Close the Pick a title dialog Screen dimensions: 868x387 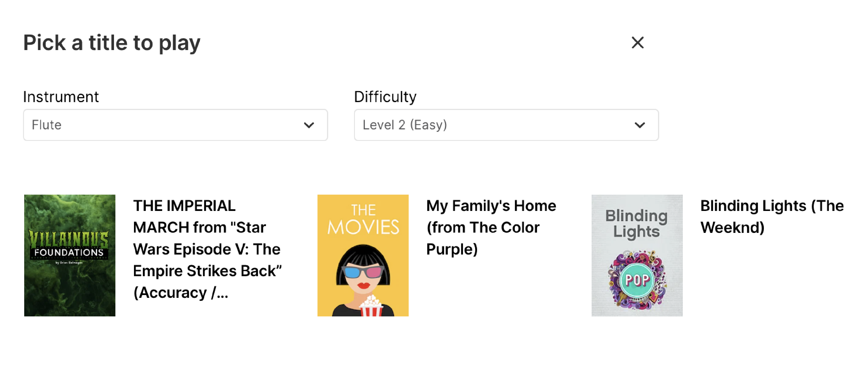[x=637, y=43]
